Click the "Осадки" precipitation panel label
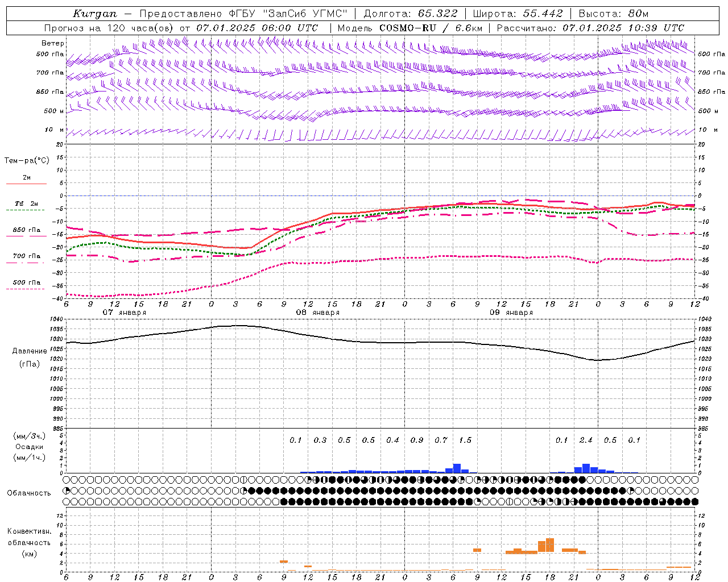 (x=29, y=447)
